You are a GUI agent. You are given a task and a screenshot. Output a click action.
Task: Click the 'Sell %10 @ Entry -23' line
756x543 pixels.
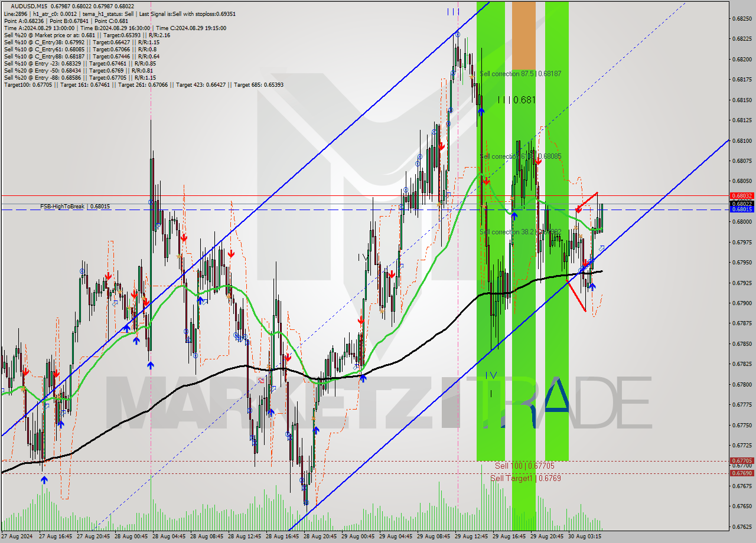80,63
